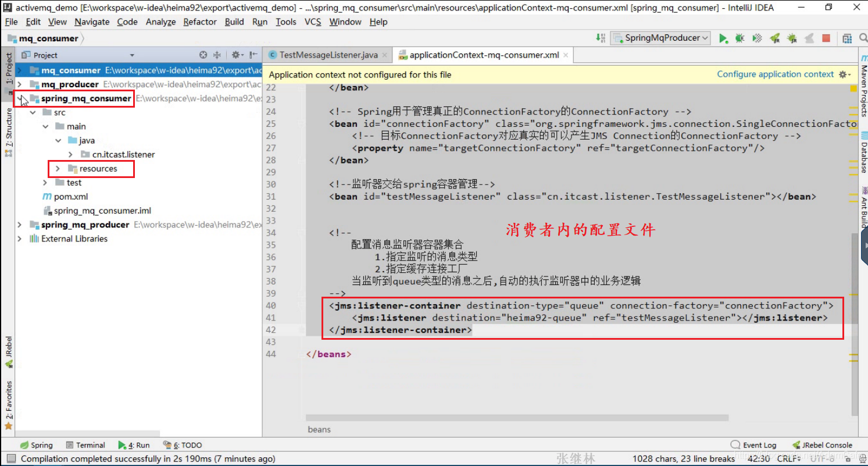Open Database side panel

[863, 152]
